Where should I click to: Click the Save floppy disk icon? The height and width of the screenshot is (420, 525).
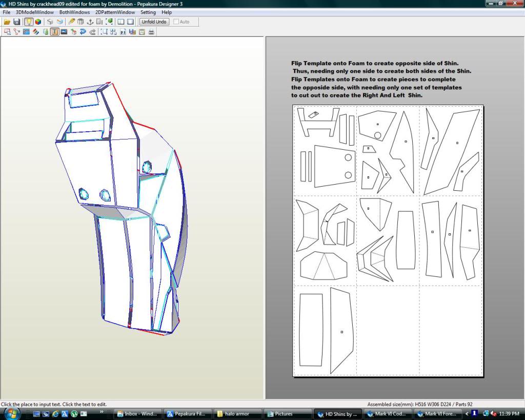point(17,22)
